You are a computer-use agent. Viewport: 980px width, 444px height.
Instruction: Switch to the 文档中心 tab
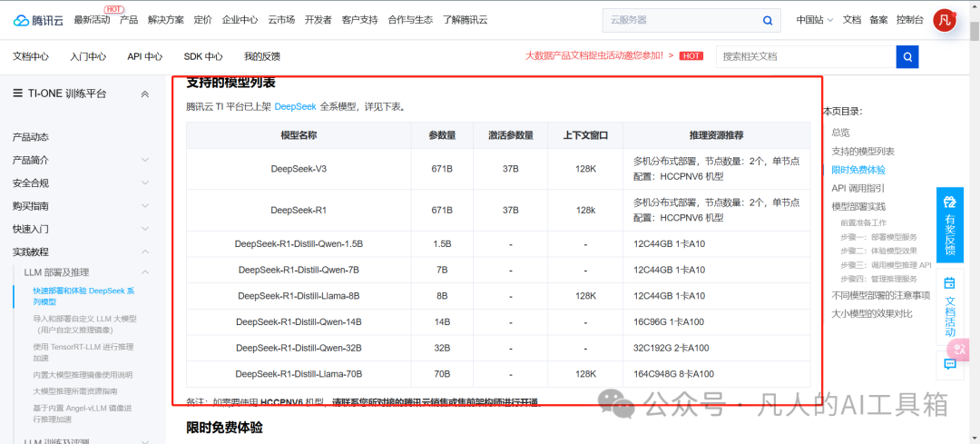coord(31,56)
